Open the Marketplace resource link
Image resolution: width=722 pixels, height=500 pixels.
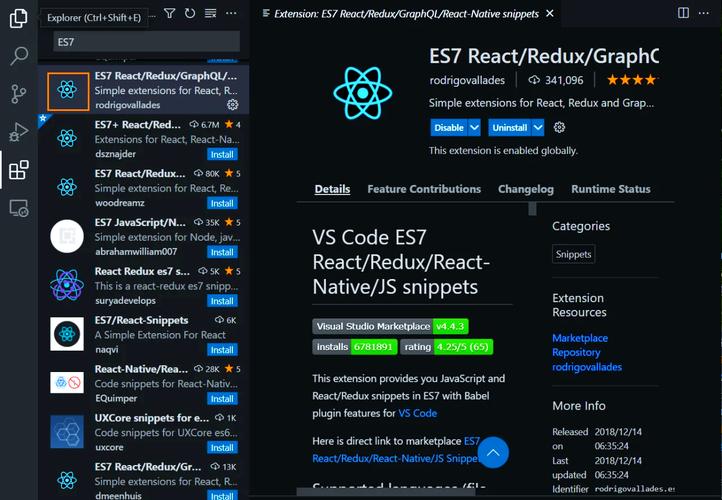[x=580, y=338]
